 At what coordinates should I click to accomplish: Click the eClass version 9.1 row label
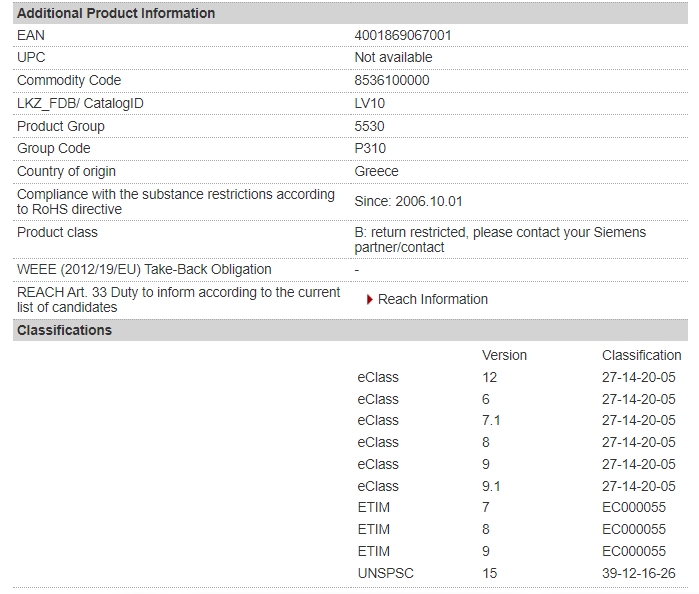point(378,486)
